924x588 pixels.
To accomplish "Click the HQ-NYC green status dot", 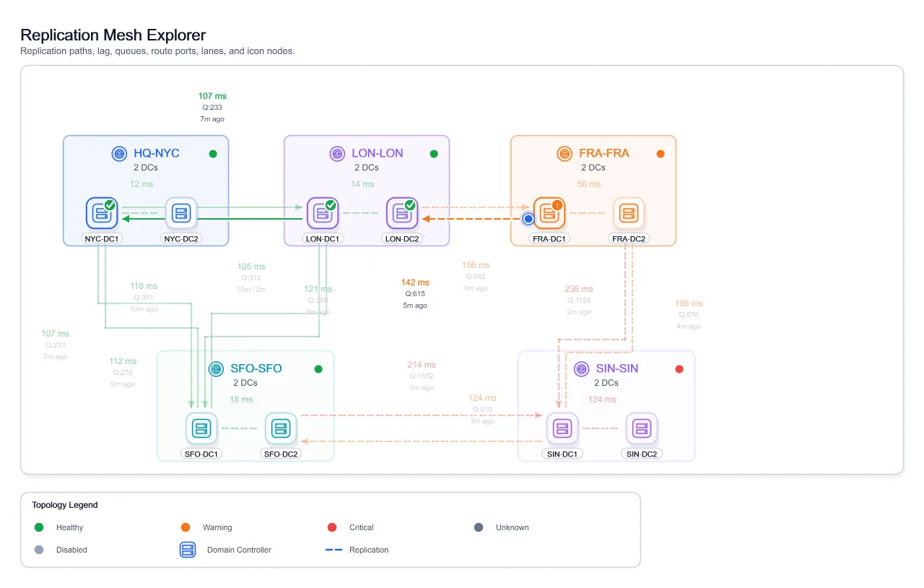I will tap(213, 154).
